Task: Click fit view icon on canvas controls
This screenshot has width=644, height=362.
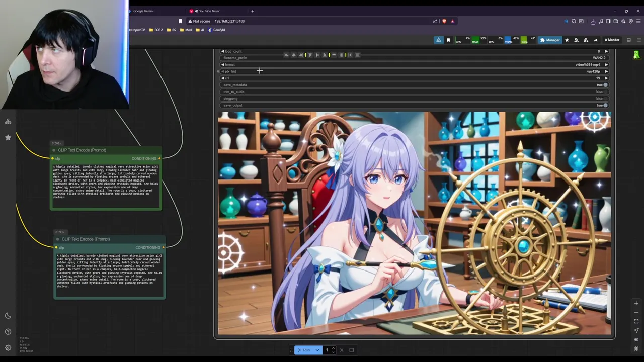Action: (636, 321)
